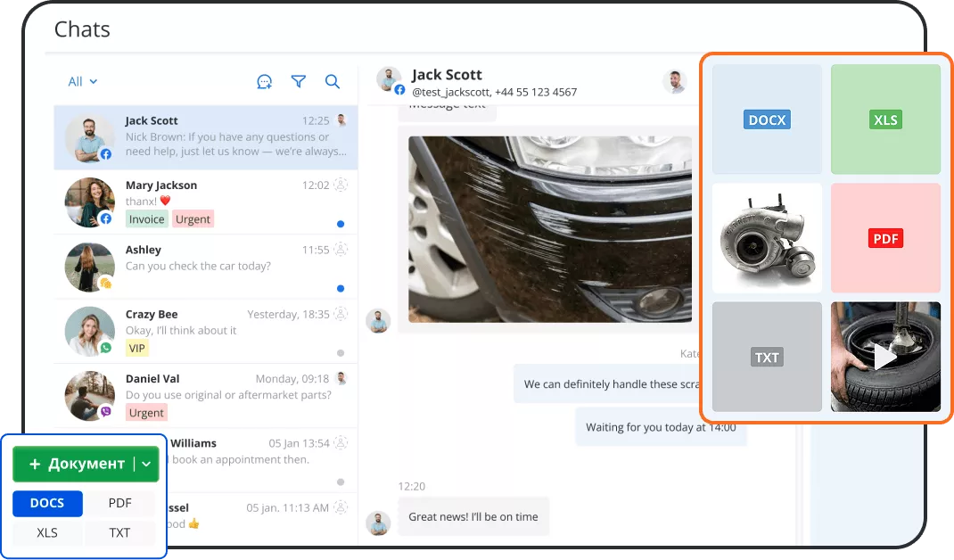The width and height of the screenshot is (954, 560).
Task: Select the TXT format option
Action: pyautogui.click(x=119, y=532)
